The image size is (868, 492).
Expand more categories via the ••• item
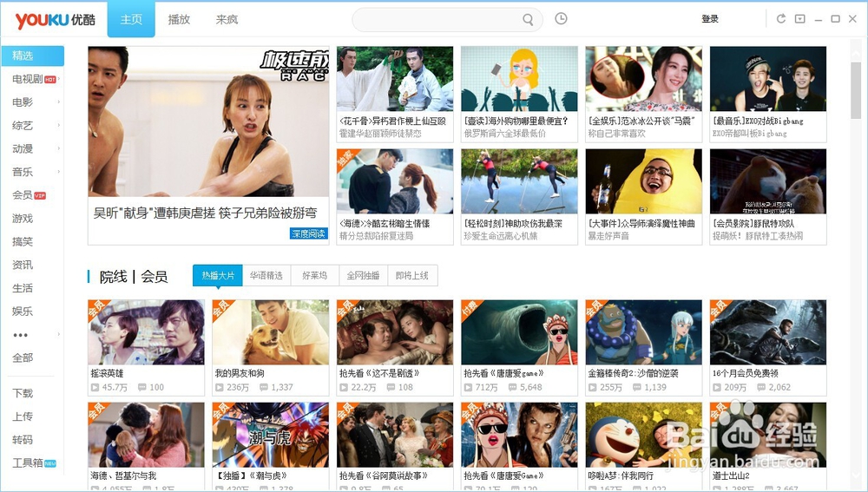point(21,335)
